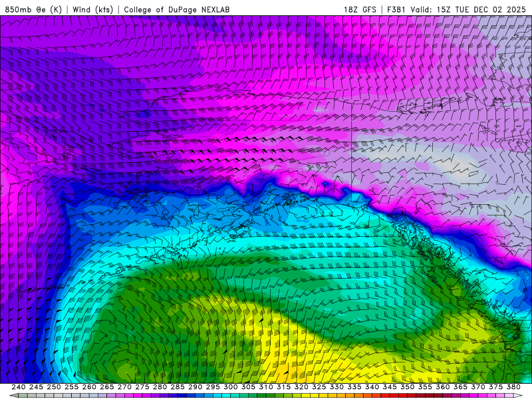Select the 'College of DuPage NEXLAB' text
The height and width of the screenshot is (399, 532).
pyautogui.click(x=177, y=9)
